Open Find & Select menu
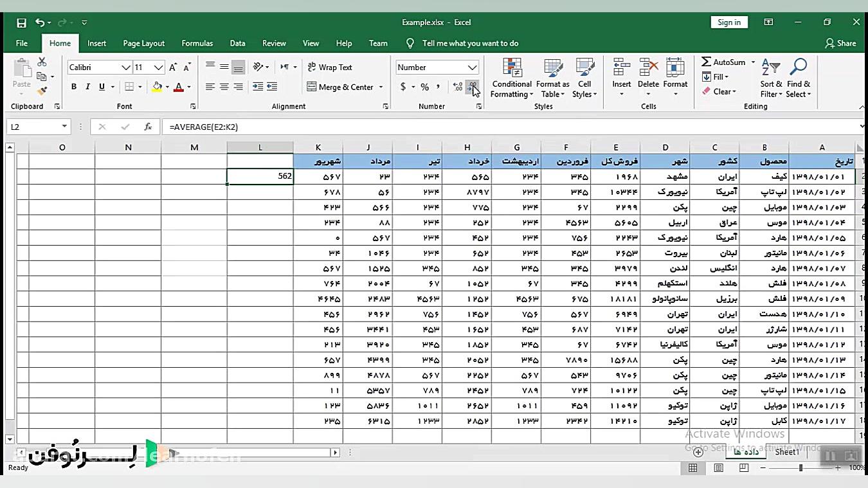 [799, 78]
